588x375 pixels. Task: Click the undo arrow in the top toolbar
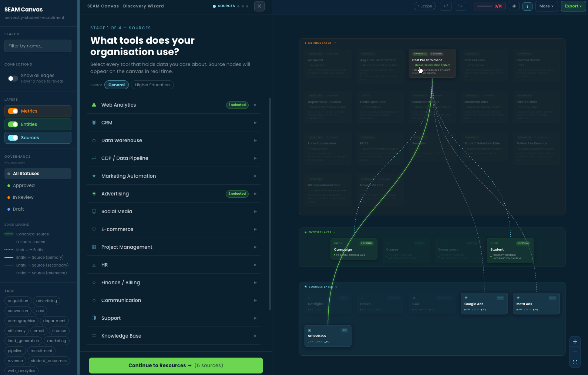(446, 6)
